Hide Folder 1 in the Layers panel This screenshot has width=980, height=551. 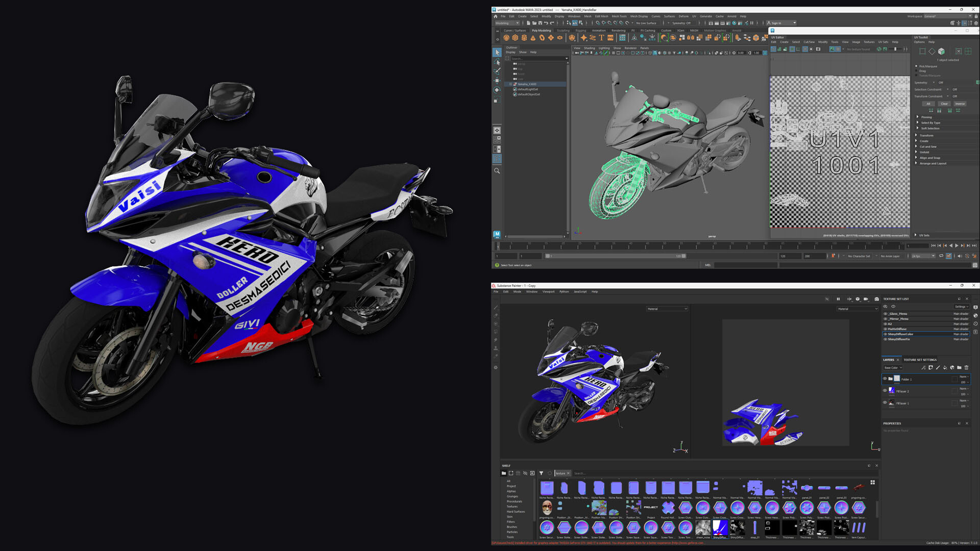[885, 378]
